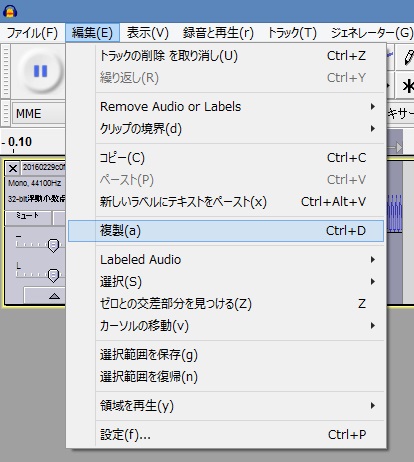The height and width of the screenshot is (462, 414).
Task: Click the Pause playback button
Action: click(41, 71)
